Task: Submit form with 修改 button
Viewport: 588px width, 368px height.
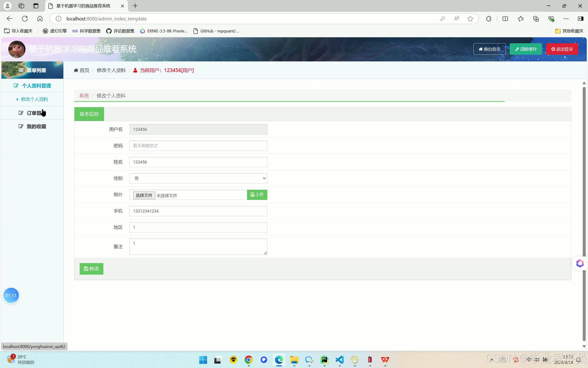Action: coord(91,269)
